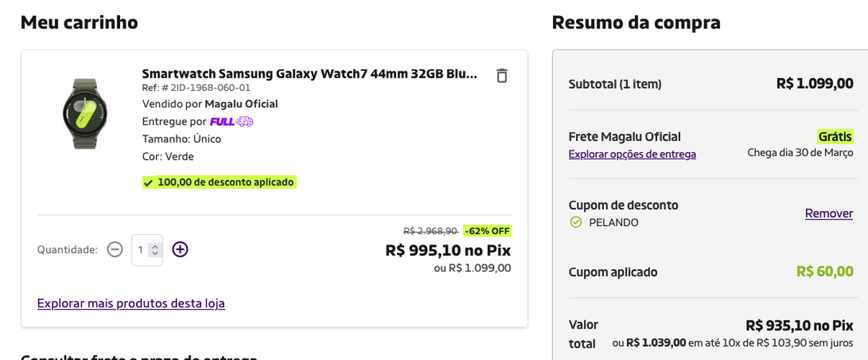This screenshot has width=868, height=360.
Task: Click the checkmark on the discount applied badge
Action: [x=148, y=183]
